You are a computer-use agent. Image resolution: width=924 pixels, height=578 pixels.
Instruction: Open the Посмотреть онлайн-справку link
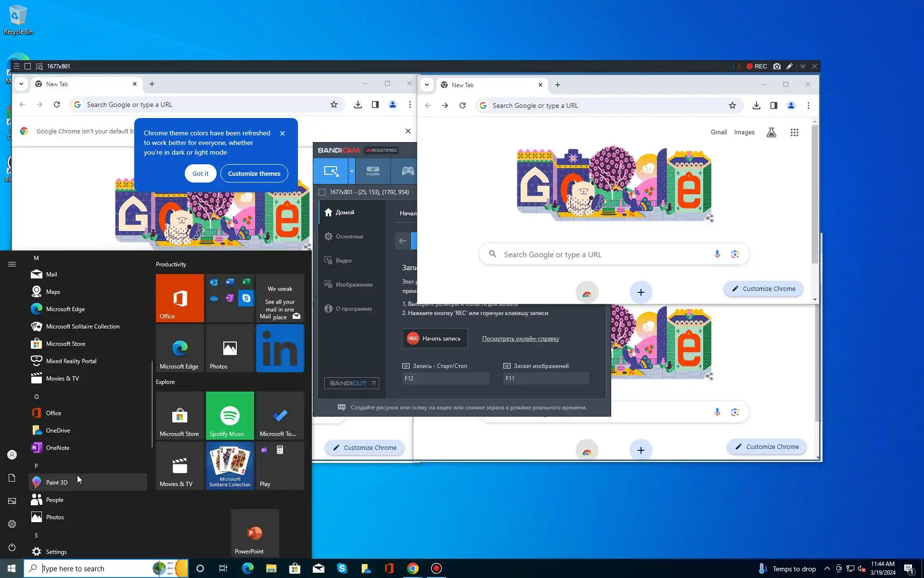(x=520, y=339)
